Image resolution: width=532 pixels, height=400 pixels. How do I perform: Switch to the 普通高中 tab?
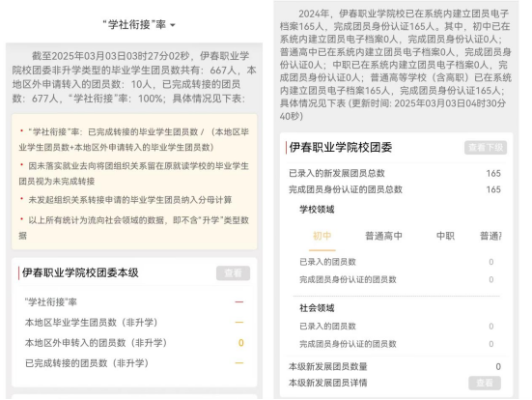pyautogui.click(x=383, y=236)
